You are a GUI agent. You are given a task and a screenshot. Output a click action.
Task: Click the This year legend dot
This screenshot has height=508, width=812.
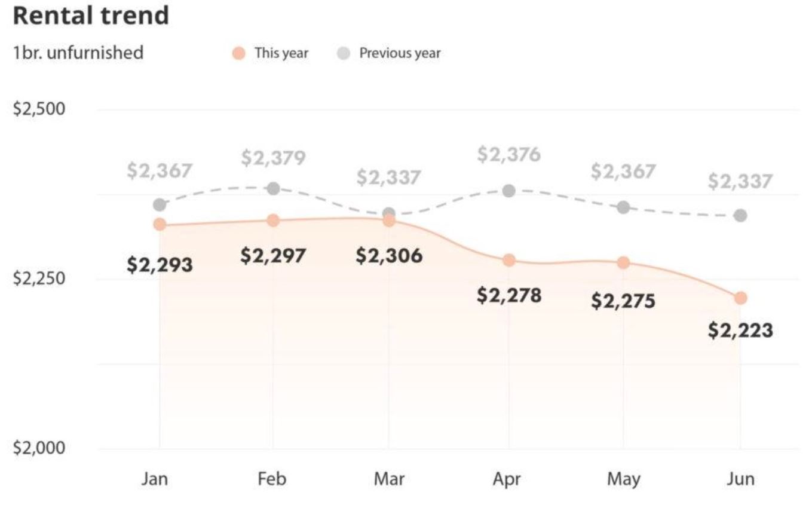pos(239,53)
